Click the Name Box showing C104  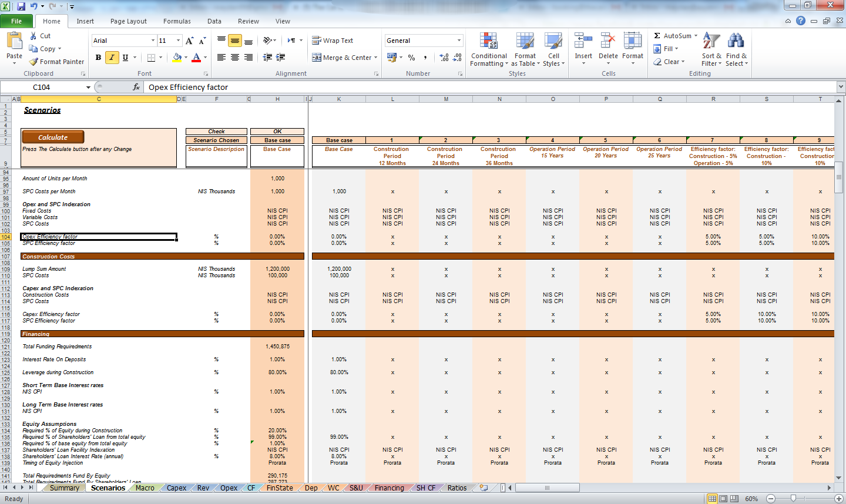tap(41, 87)
